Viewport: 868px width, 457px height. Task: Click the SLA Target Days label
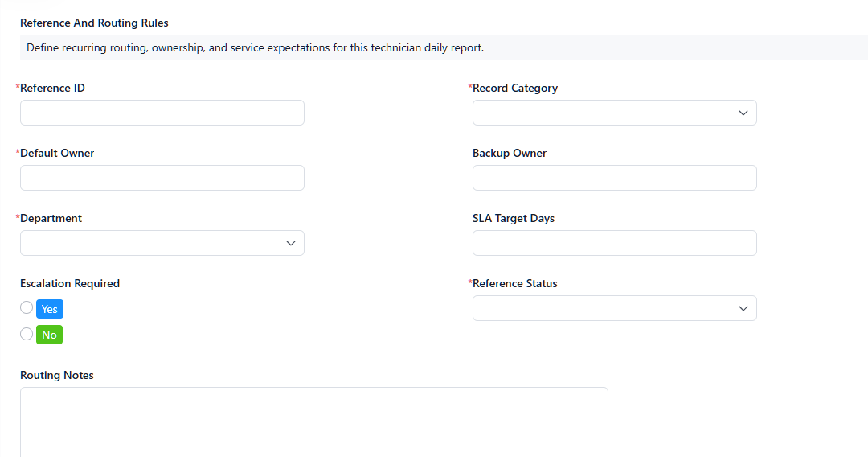(x=513, y=218)
